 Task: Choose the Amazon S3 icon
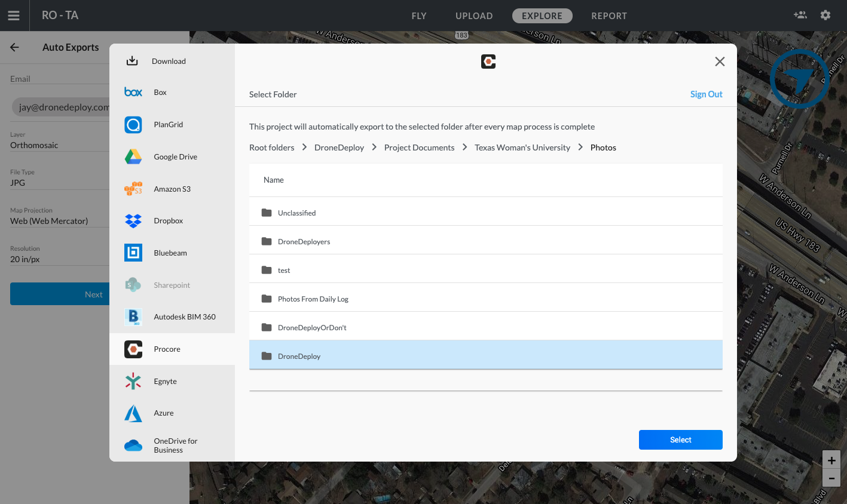(133, 189)
